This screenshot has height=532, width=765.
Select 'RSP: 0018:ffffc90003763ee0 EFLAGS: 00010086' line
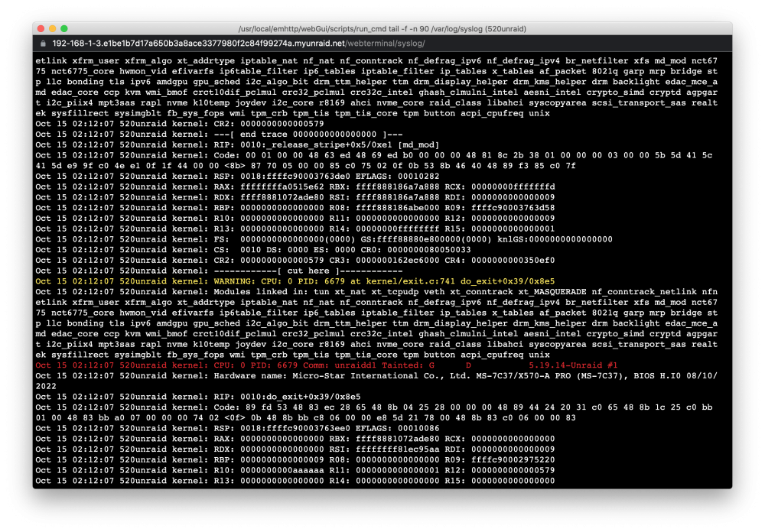(x=237, y=428)
